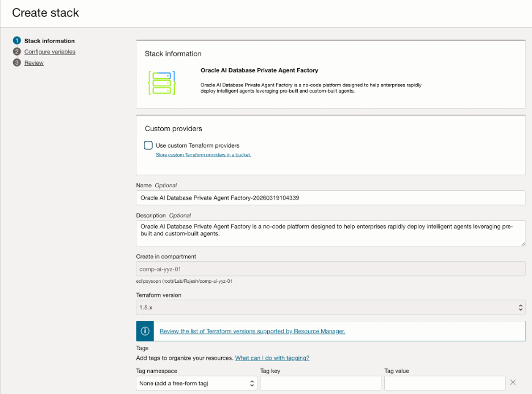Viewport: 532px width, 394px height.
Task: Click the step 2 numbered circle icon
Action: [17, 51]
